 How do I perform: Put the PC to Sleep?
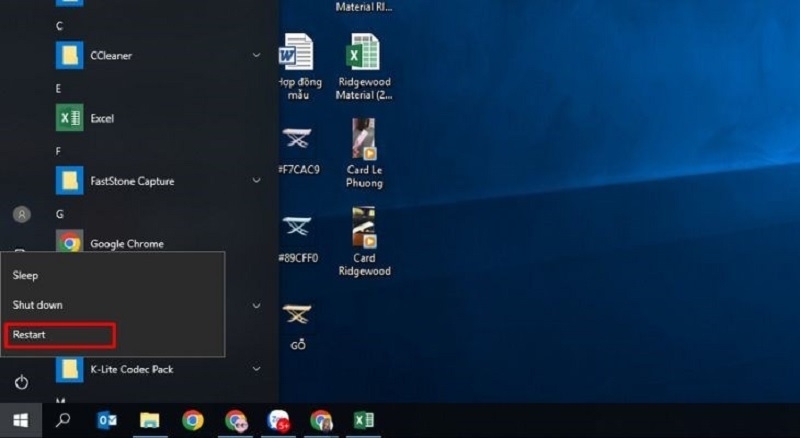pos(112,276)
